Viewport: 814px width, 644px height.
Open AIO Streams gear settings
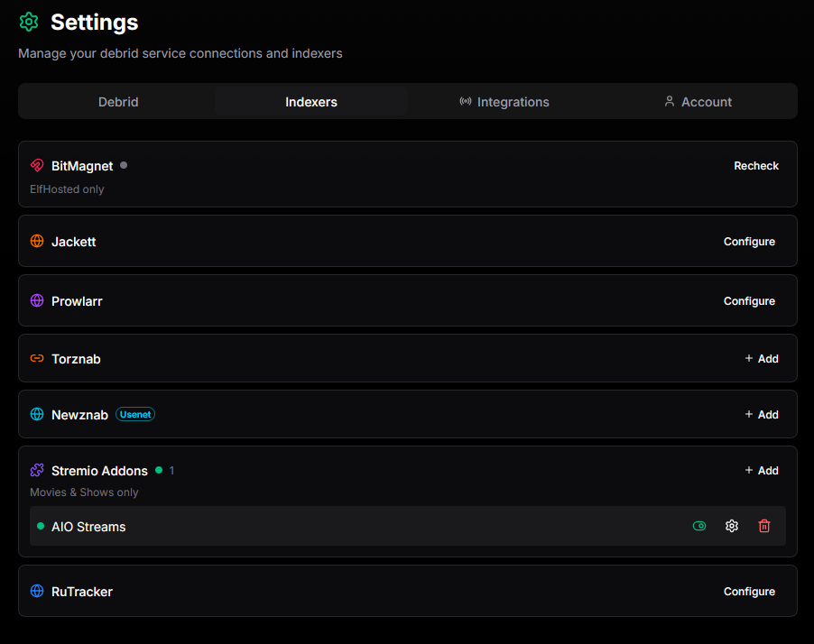coord(732,526)
